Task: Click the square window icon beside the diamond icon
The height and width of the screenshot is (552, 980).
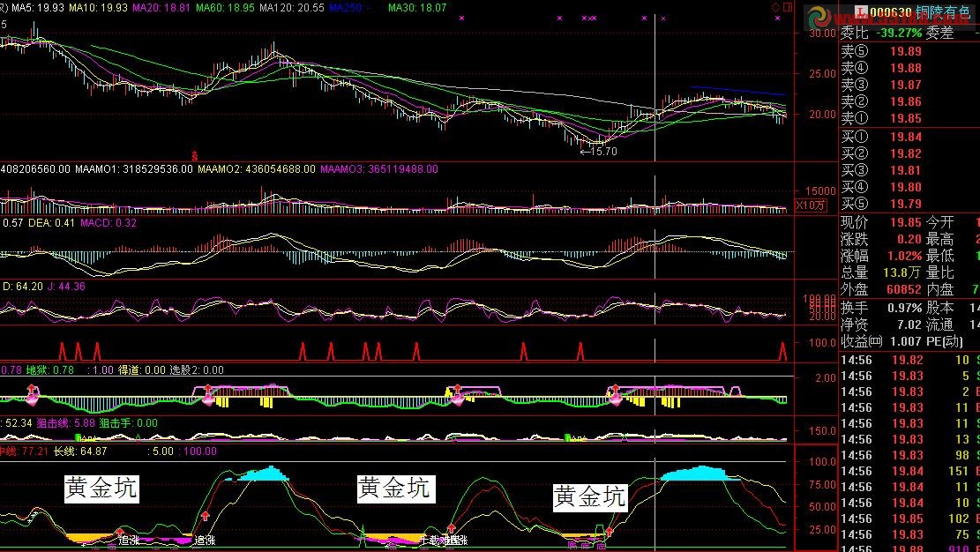Action: coord(788,8)
